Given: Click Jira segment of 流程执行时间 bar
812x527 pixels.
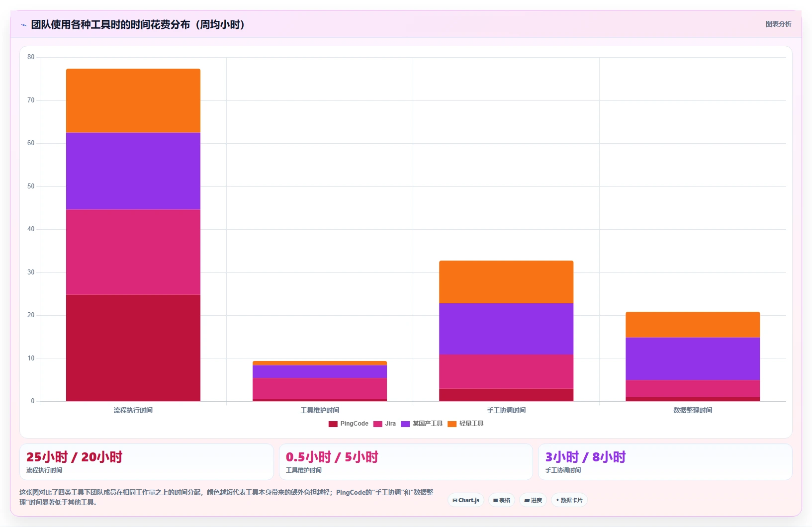Looking at the screenshot, I should [x=133, y=252].
